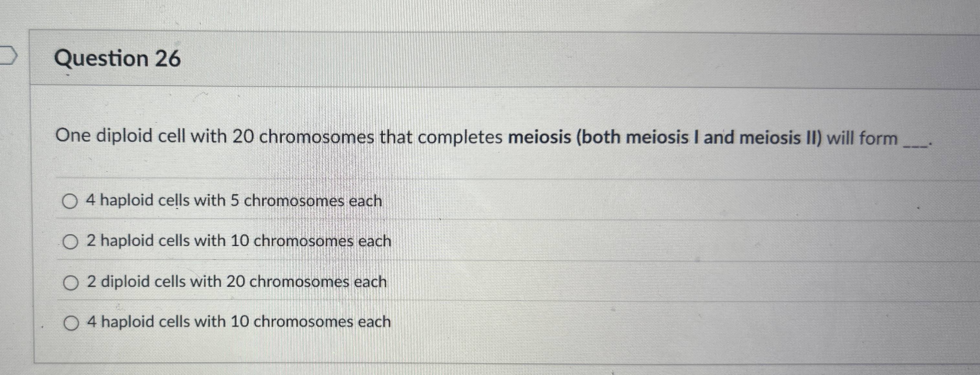Viewport: 980px width, 375px height.
Task: Select radio button for 4 haploid cells with 5 chromosomes
Action: click(x=70, y=200)
